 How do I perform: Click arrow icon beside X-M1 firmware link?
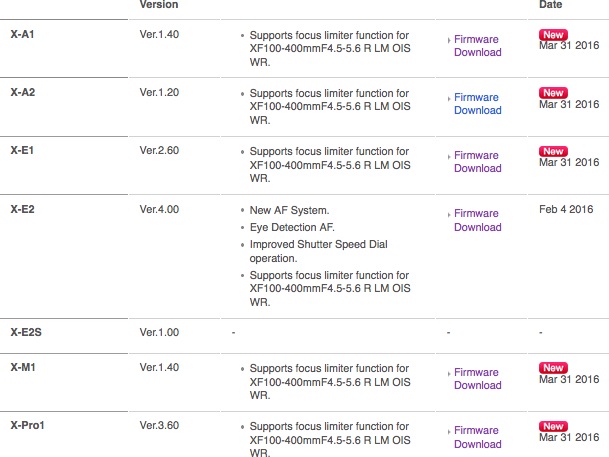point(449,374)
